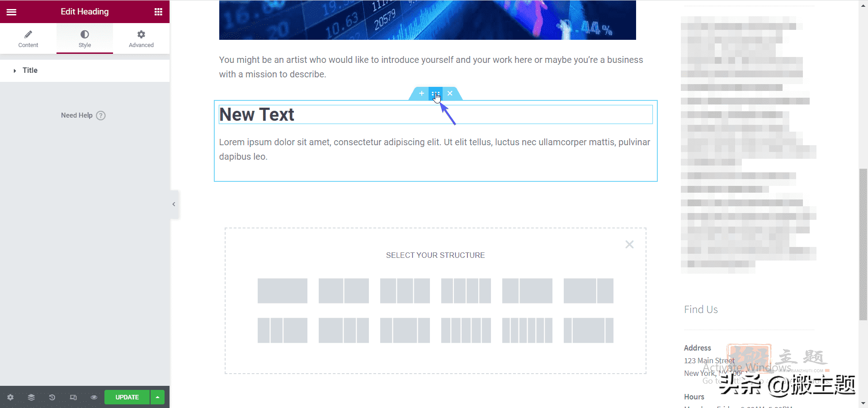Choose the wide-left narrow-right two column structure
This screenshot has width=868, height=408.
[x=589, y=291]
